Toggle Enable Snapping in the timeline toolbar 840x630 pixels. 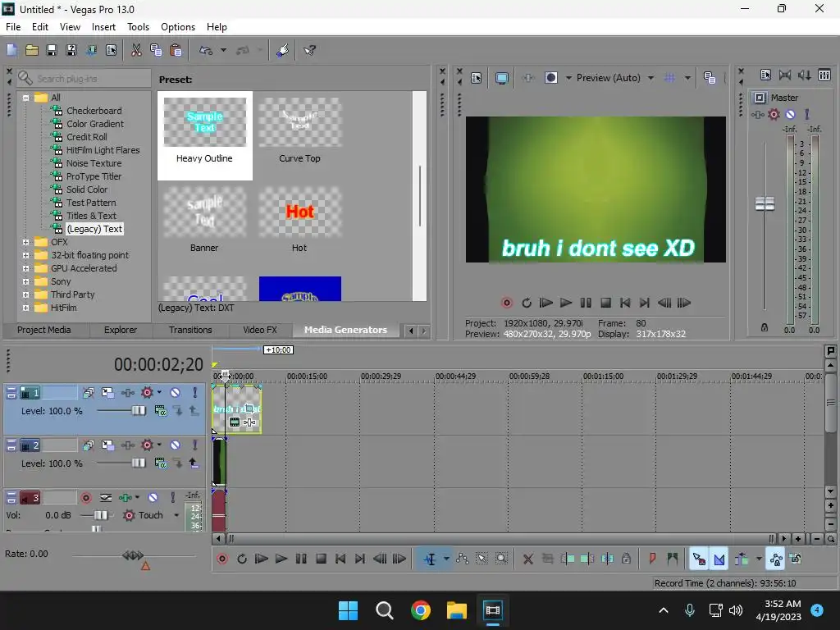coord(699,559)
